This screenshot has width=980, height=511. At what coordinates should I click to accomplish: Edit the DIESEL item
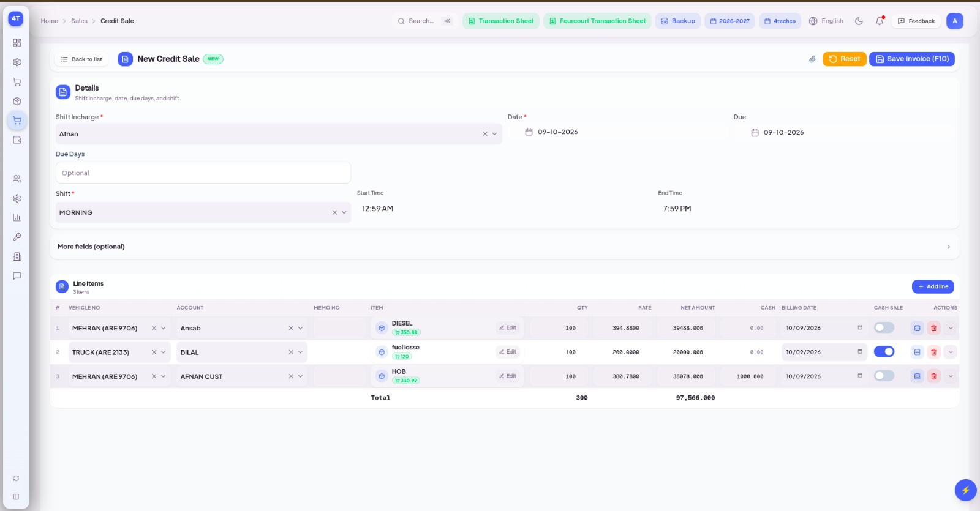[x=508, y=328]
